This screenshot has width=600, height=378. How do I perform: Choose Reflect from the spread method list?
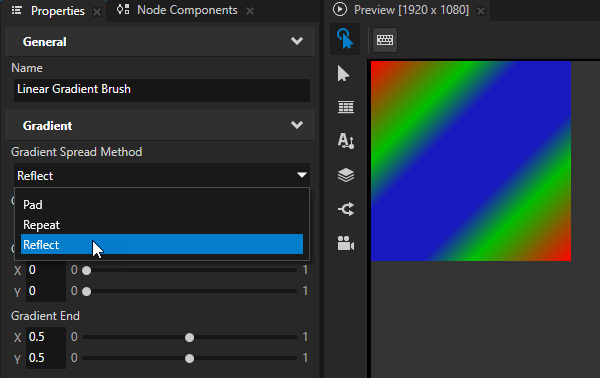[x=162, y=244]
